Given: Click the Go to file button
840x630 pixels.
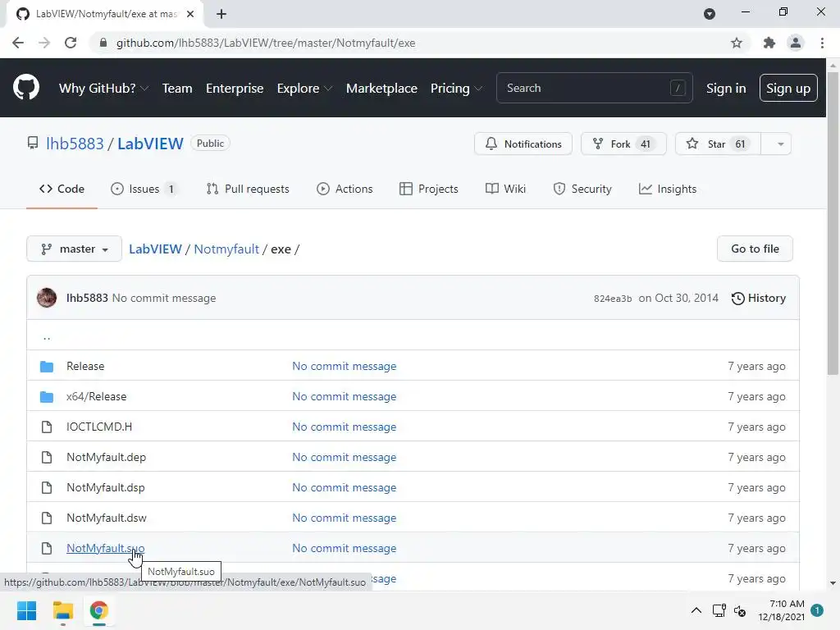Looking at the screenshot, I should point(755,249).
